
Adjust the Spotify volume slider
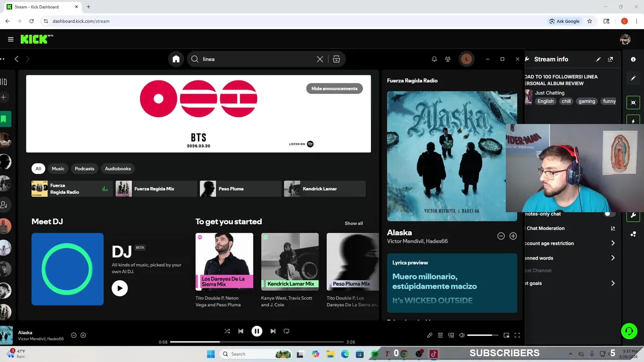pyautogui.click(x=482, y=335)
